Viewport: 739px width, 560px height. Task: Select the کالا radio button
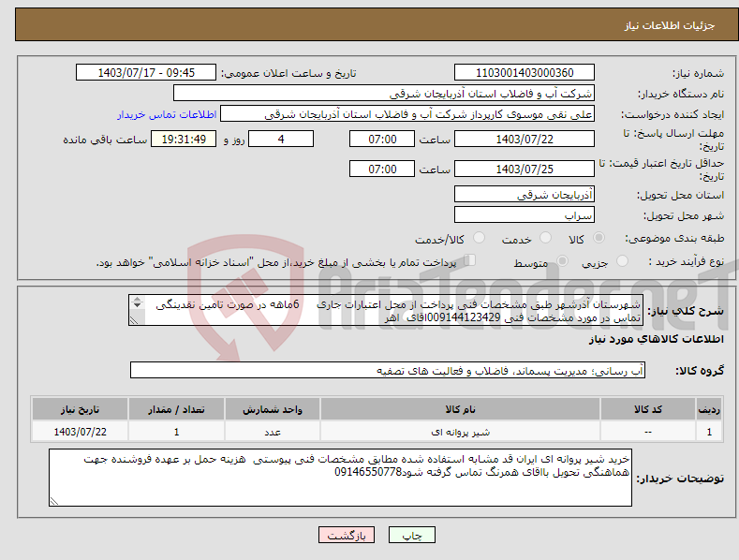(x=599, y=238)
